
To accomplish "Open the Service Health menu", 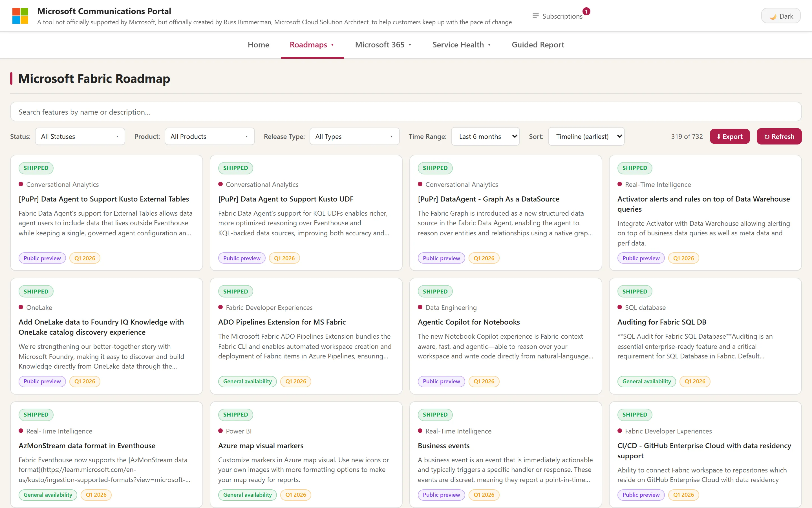I will 462,45.
